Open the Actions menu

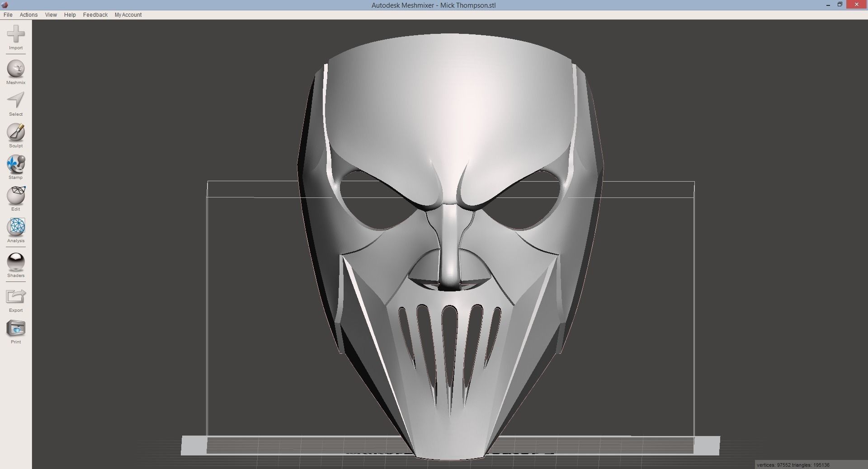point(28,15)
